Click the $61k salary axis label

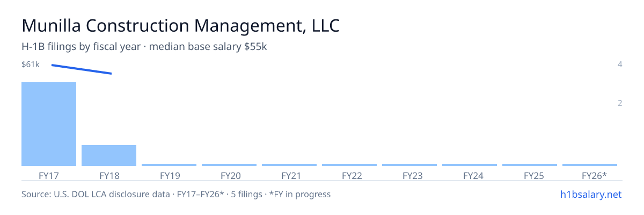coord(31,64)
